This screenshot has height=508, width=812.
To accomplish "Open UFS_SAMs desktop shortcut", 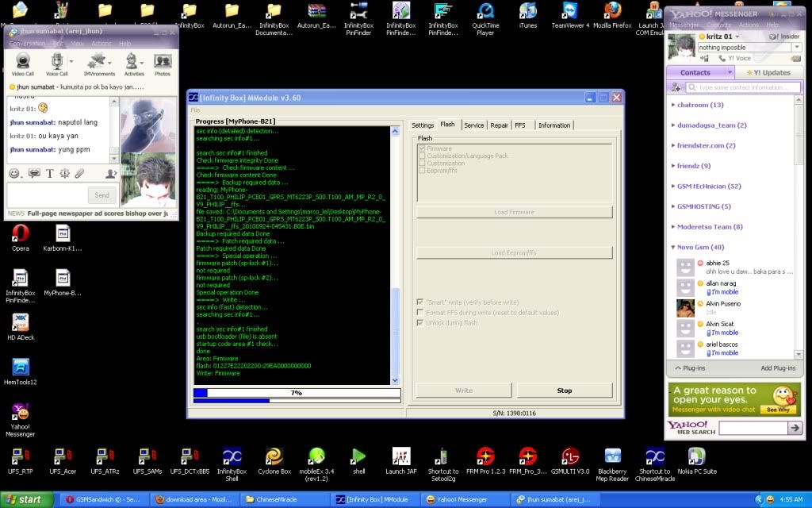I will [147, 461].
